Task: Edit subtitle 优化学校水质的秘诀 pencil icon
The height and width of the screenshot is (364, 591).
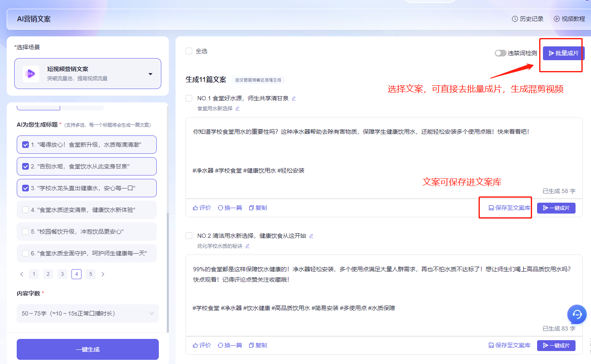Action: [x=247, y=246]
